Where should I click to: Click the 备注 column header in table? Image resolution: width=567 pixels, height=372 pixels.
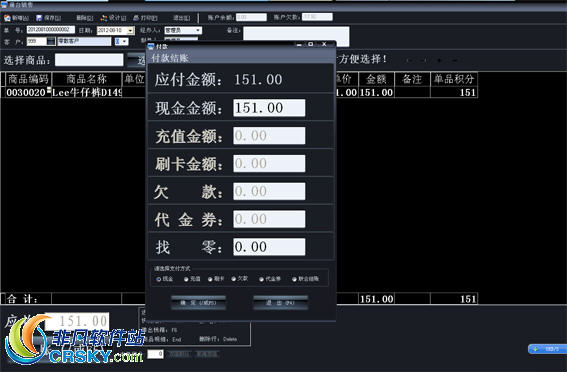pyautogui.click(x=412, y=79)
